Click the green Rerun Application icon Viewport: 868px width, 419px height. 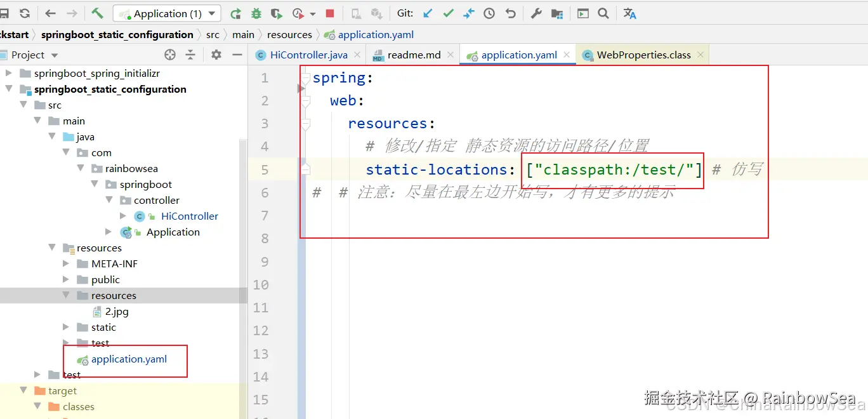click(x=235, y=13)
